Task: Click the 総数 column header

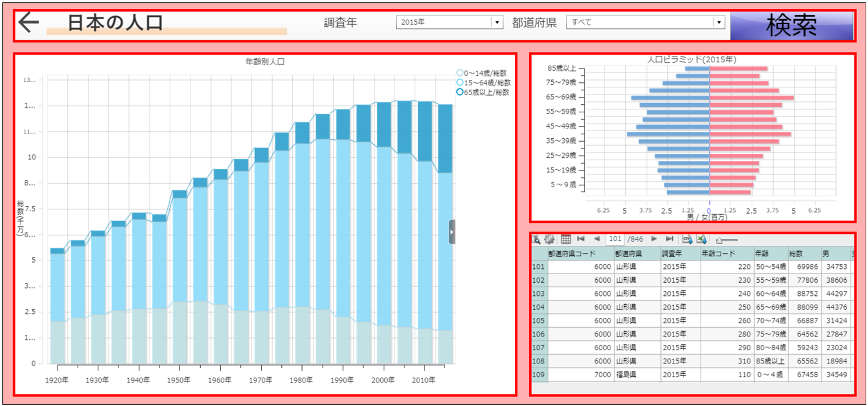Action: click(x=796, y=253)
